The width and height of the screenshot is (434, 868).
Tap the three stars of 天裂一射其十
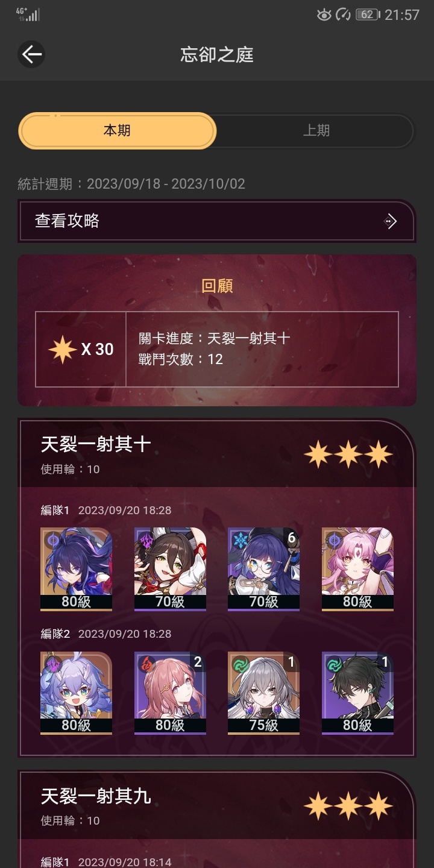click(x=348, y=454)
